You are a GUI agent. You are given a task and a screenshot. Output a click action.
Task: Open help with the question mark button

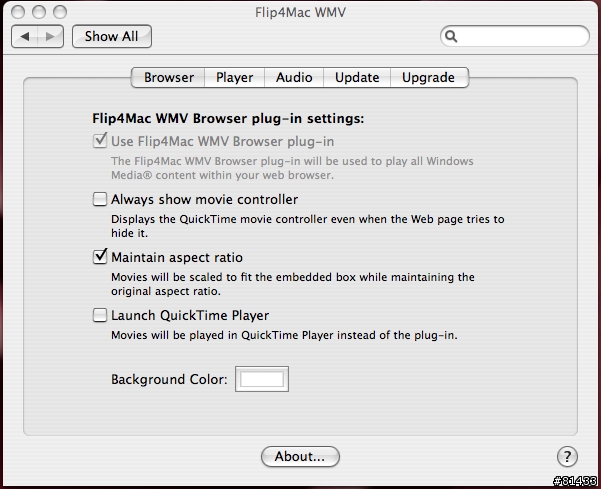coord(567,456)
